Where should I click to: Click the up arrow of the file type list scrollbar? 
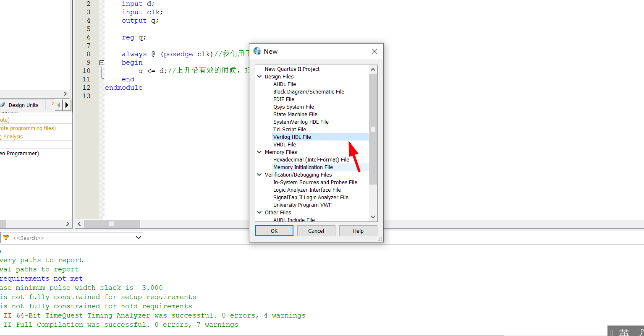click(x=373, y=69)
